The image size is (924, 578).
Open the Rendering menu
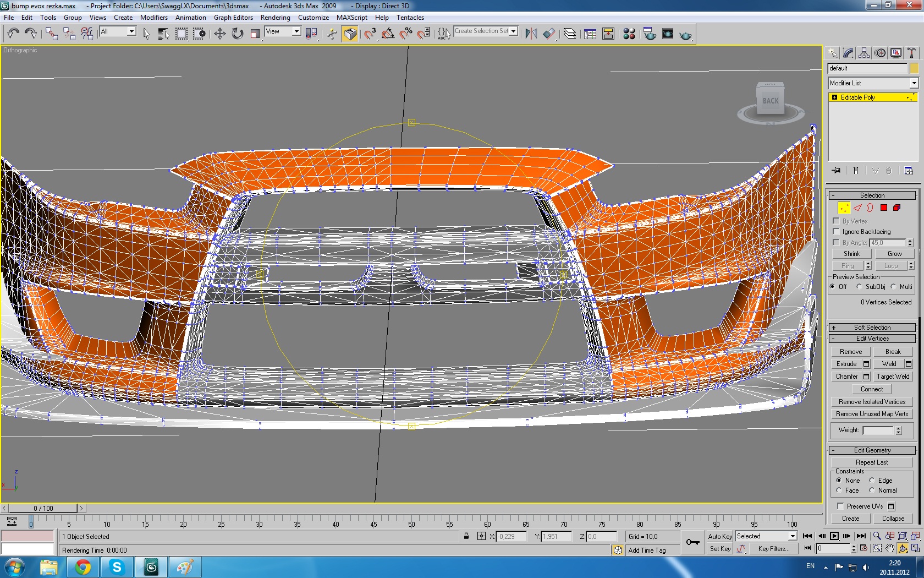(275, 18)
